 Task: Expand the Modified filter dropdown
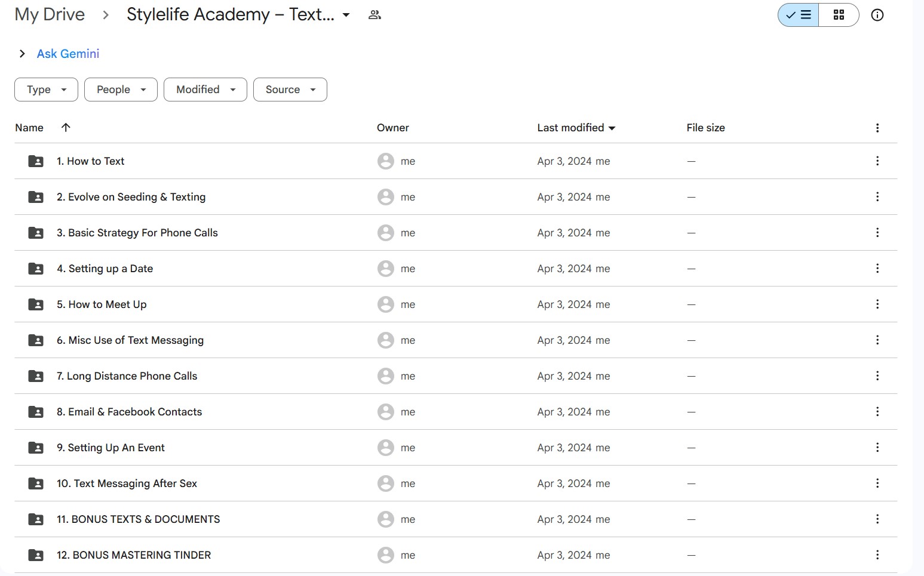[205, 90]
